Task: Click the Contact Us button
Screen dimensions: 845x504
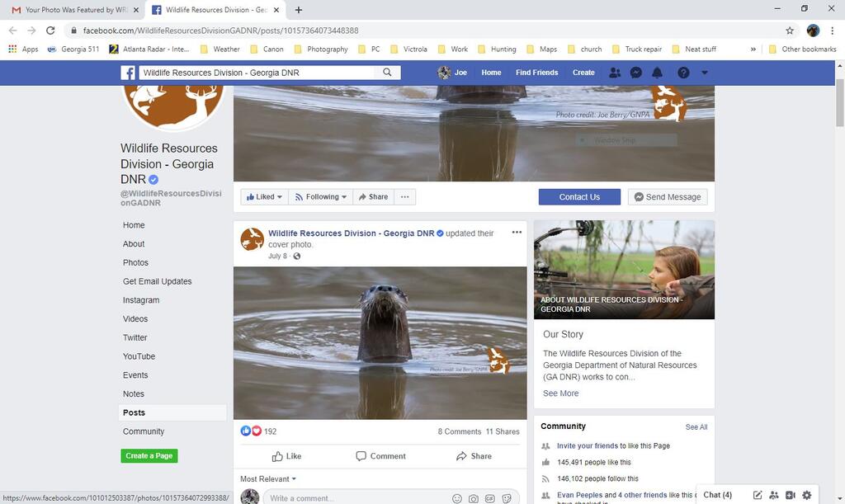Action: point(579,197)
